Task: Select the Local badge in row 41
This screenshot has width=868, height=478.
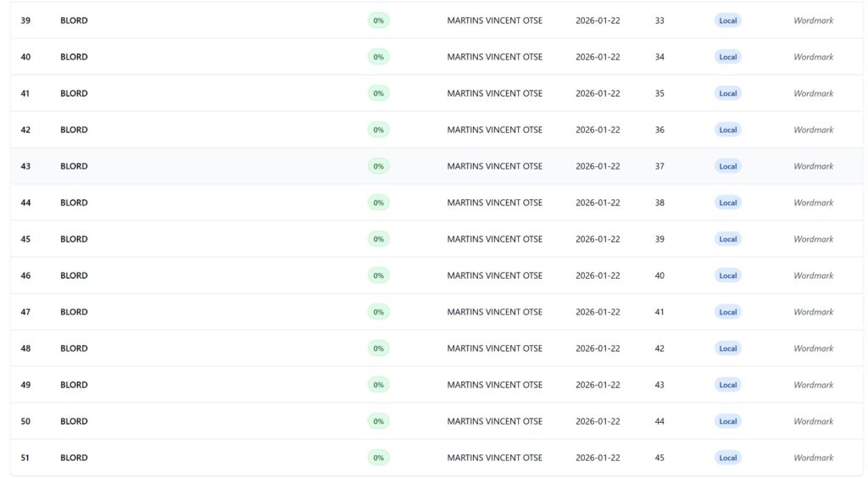Action: (727, 93)
